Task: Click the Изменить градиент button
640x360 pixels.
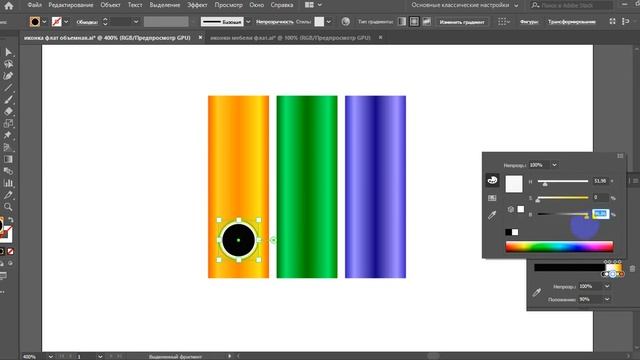Action: (x=462, y=22)
